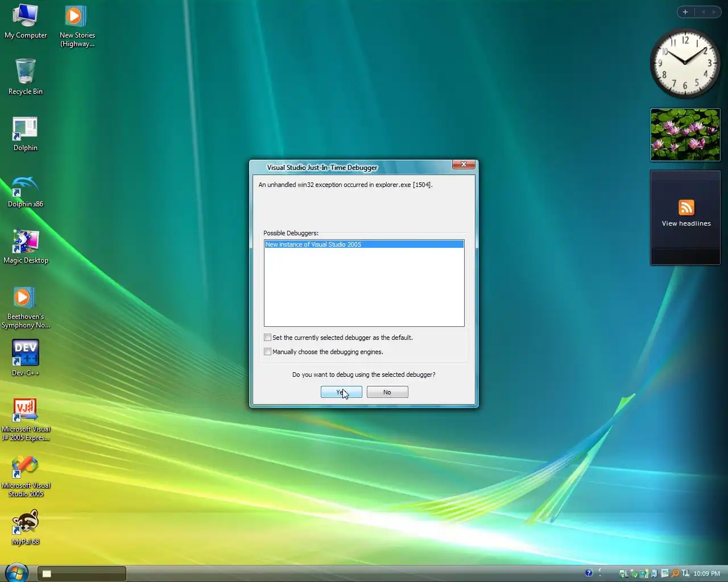728x582 pixels.
Task: Select the New Stories (Highway...) media file icon
Action: [77, 26]
